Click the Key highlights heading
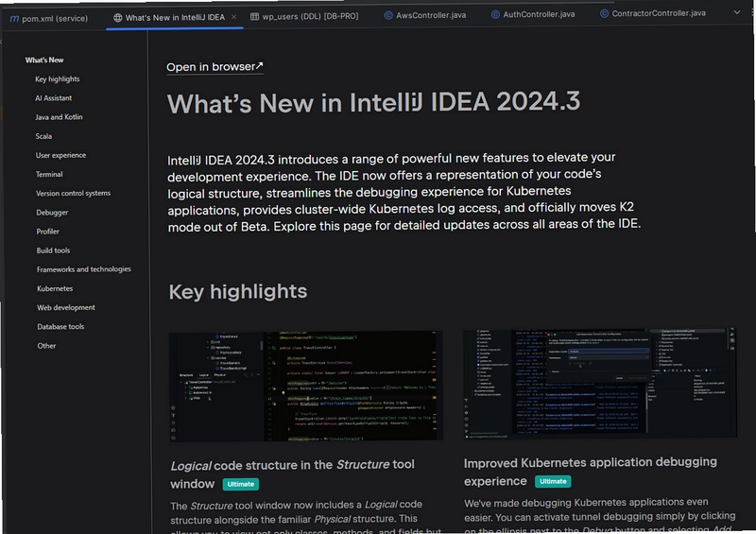Viewport: 756px width, 534px height. pos(238,292)
